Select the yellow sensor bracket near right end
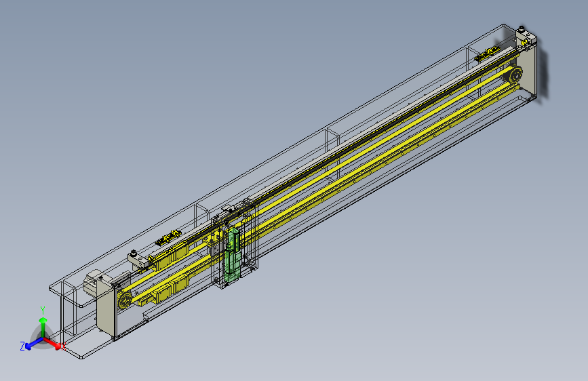The height and width of the screenshot is (381, 588). 487,54
